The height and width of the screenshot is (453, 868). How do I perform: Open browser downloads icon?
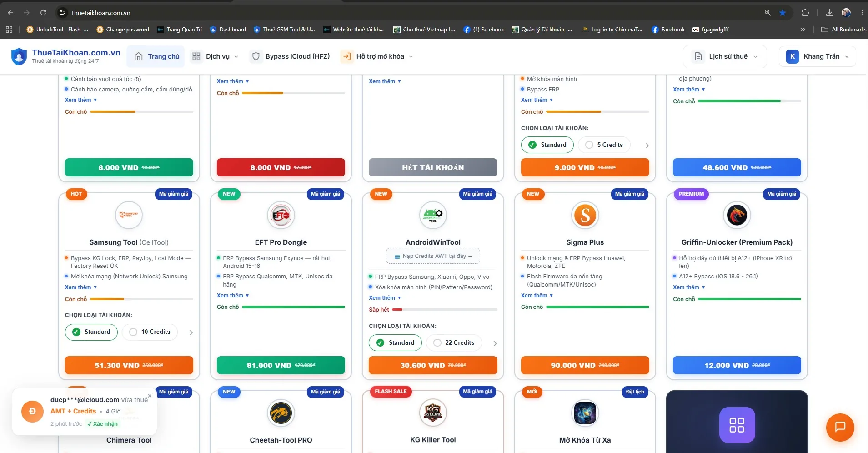[830, 13]
